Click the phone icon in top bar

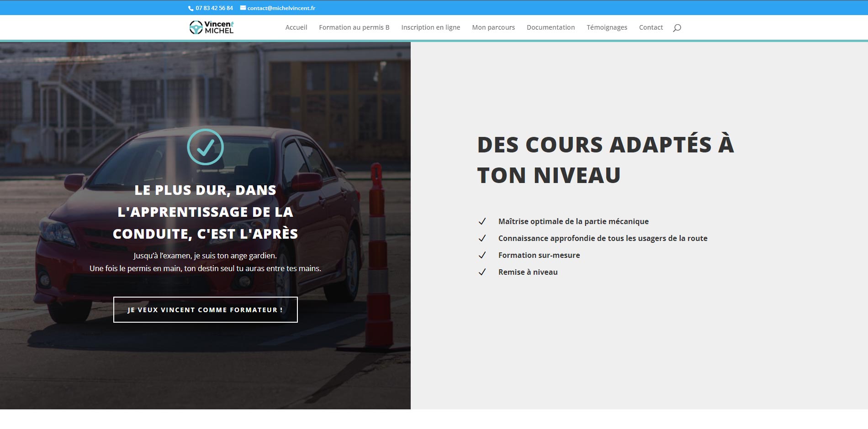pos(191,8)
